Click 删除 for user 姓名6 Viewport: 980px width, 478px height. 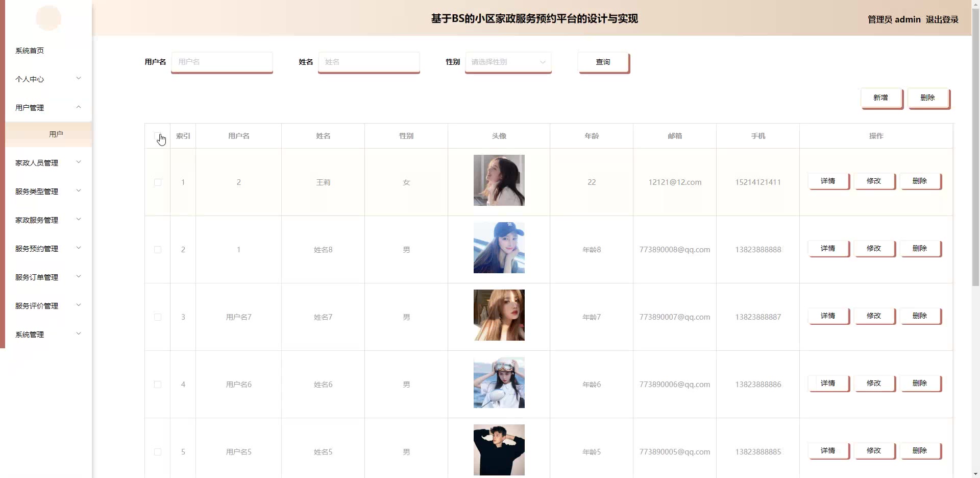920,384
